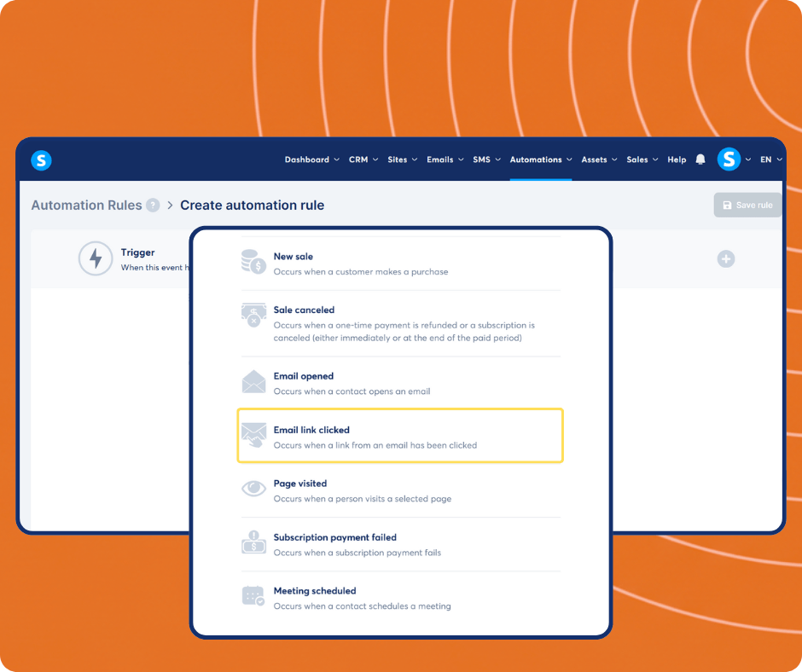This screenshot has height=672, width=802.
Task: Click the Page visited eye icon
Action: [x=253, y=489]
